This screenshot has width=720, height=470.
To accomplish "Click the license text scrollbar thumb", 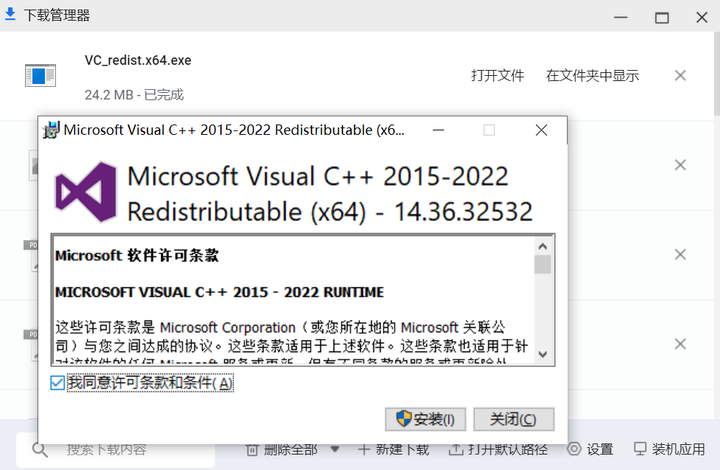I will (543, 265).
